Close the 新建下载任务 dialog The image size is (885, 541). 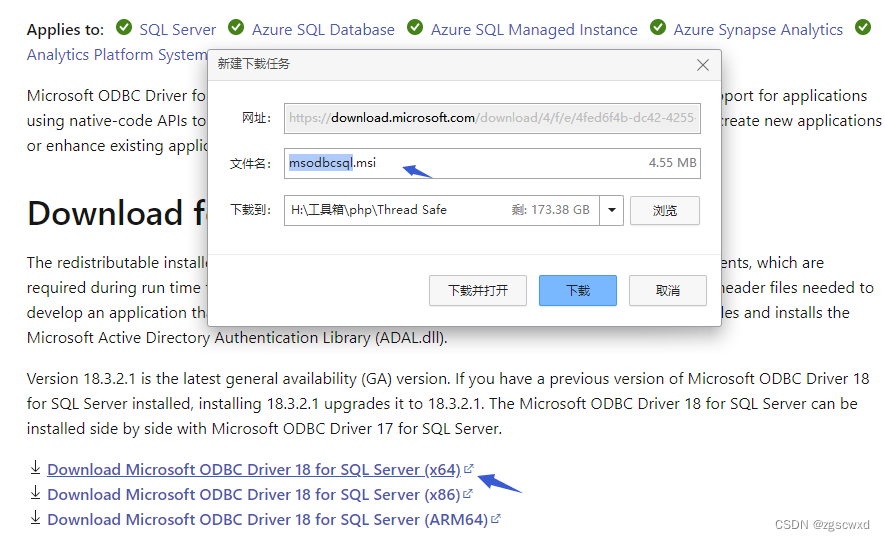click(x=703, y=65)
